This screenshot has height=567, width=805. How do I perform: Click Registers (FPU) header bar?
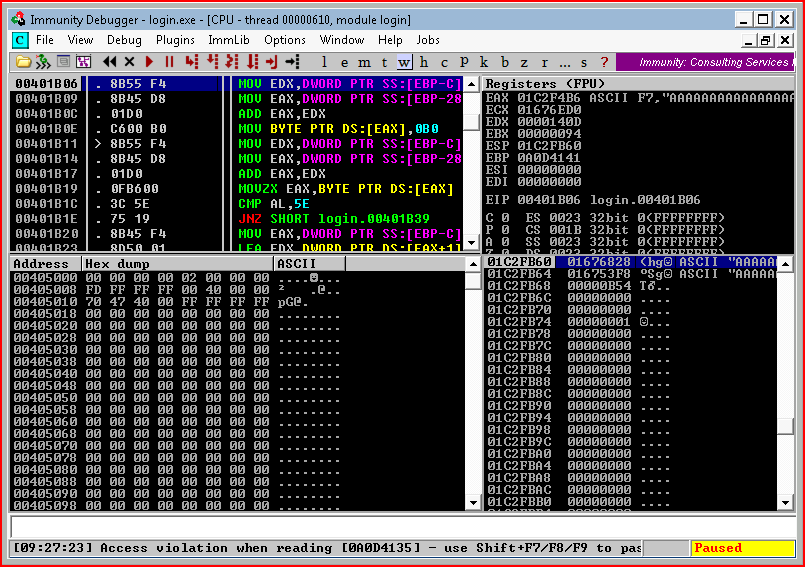(639, 84)
